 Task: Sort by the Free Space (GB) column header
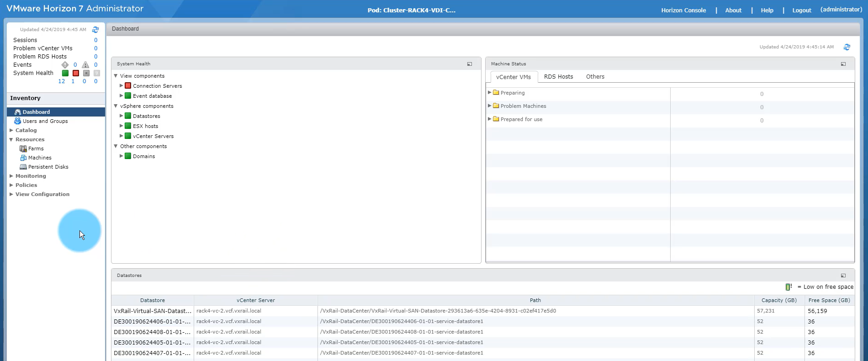coord(829,300)
